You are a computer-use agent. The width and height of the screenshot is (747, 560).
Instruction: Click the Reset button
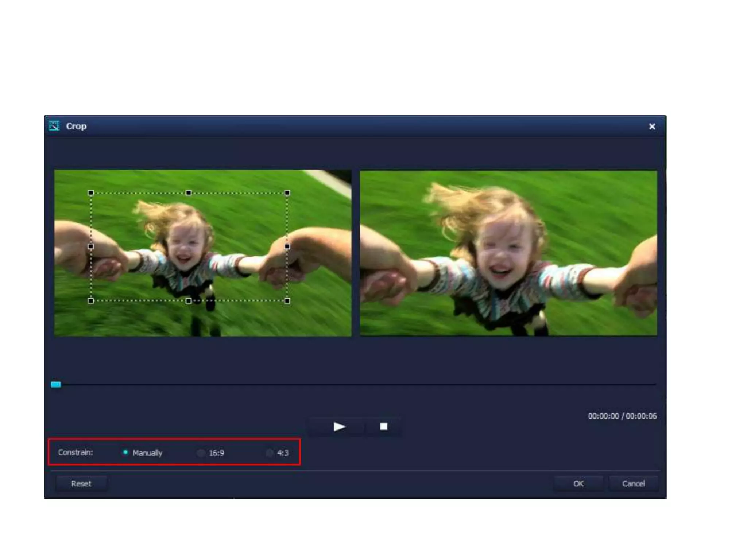[81, 483]
